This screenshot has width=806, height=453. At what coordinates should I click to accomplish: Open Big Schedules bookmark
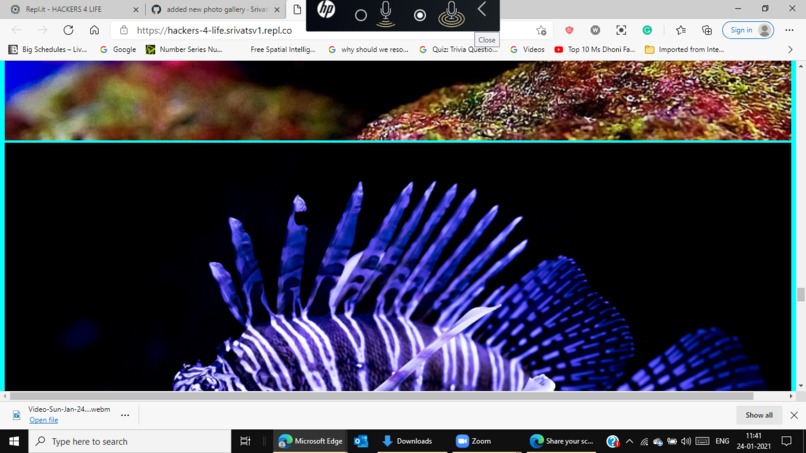pyautogui.click(x=48, y=49)
